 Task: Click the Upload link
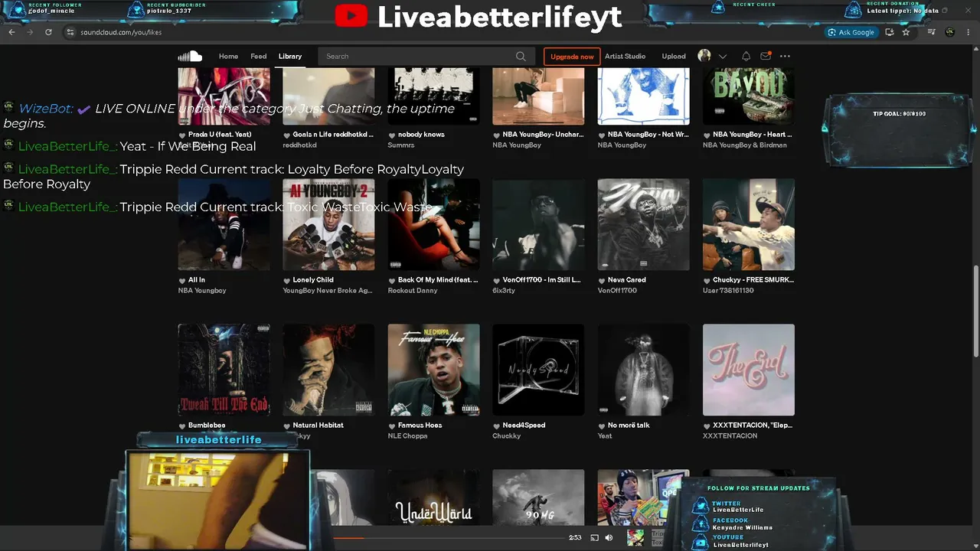(x=674, y=56)
